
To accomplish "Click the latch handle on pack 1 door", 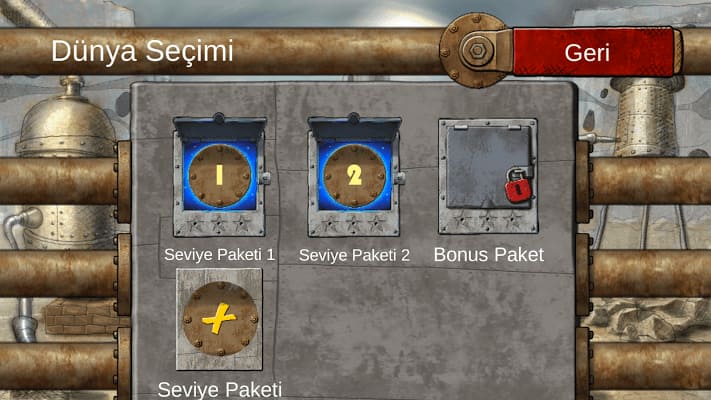I will point(265,178).
